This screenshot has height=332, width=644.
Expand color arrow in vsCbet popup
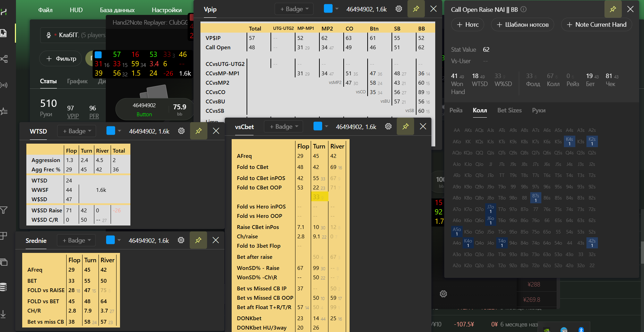tap(326, 127)
